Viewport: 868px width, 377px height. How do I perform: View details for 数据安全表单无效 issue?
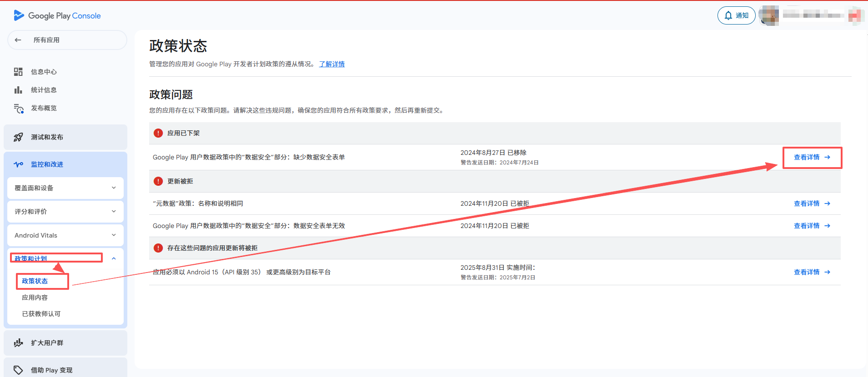pyautogui.click(x=812, y=226)
